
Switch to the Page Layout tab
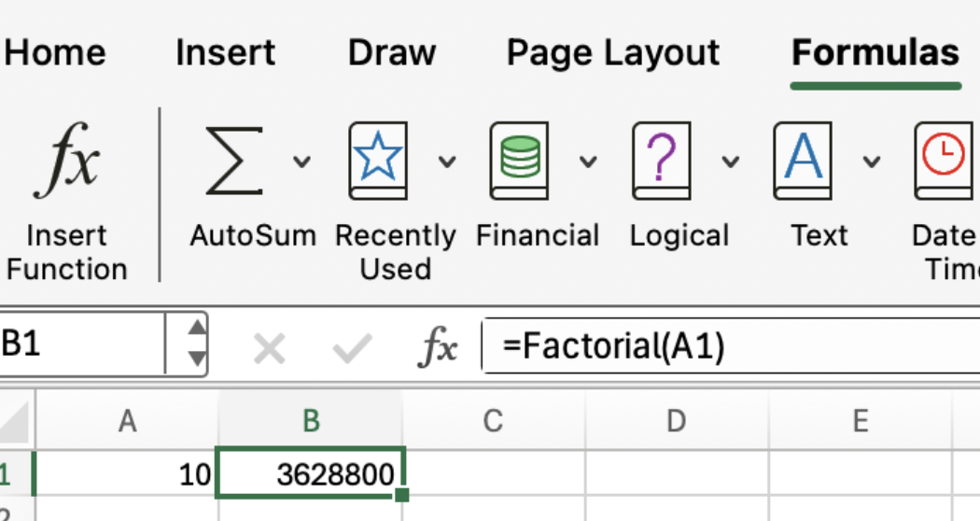click(613, 53)
